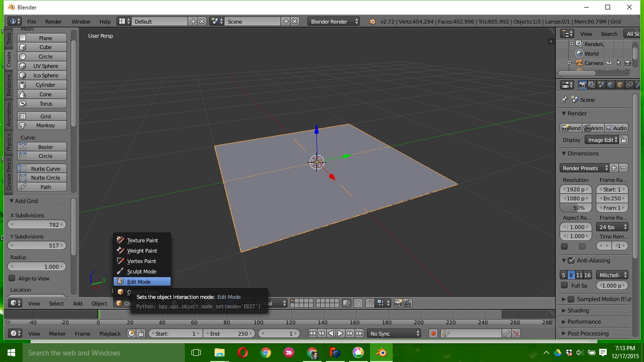
Task: Open the Mitchell filter dropdown
Action: coord(612,275)
